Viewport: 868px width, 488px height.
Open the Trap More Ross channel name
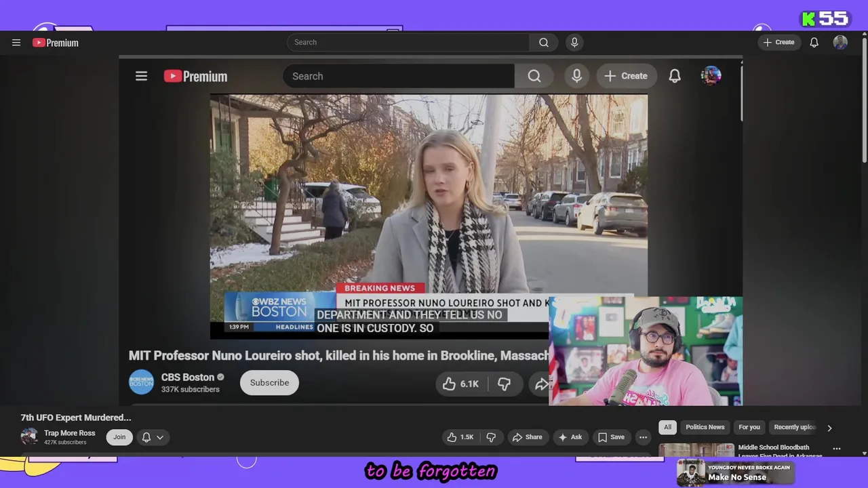(70, 433)
